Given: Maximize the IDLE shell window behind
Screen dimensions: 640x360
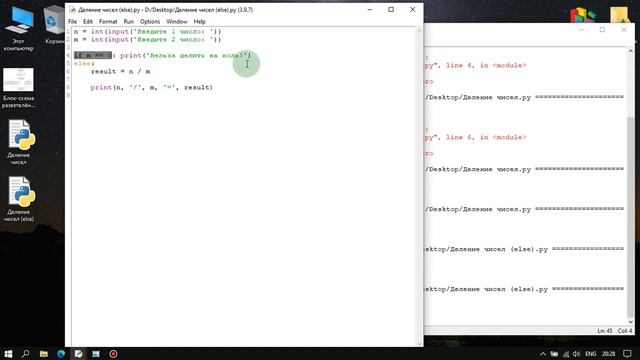Looking at the screenshot, I should coord(602,30).
